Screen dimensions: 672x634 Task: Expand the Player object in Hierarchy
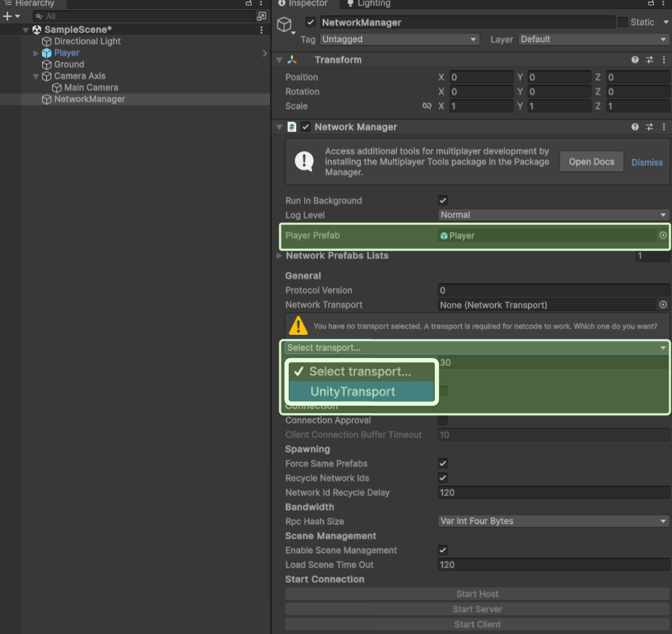pos(36,53)
